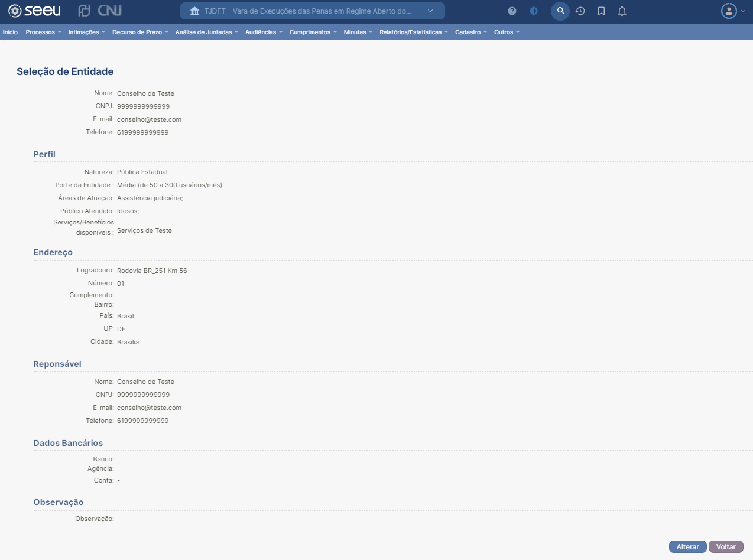Expand the Processos menu
This screenshot has height=560, width=753.
[x=43, y=32]
